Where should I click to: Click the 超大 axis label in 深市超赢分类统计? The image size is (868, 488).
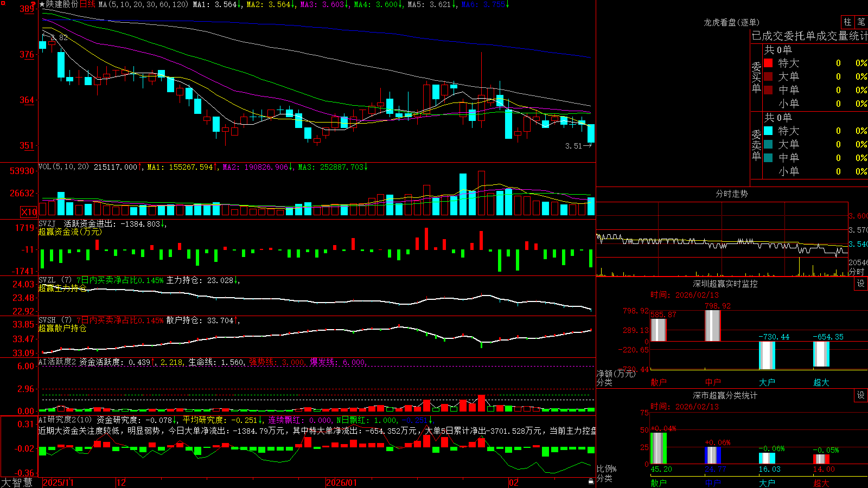[x=821, y=483]
